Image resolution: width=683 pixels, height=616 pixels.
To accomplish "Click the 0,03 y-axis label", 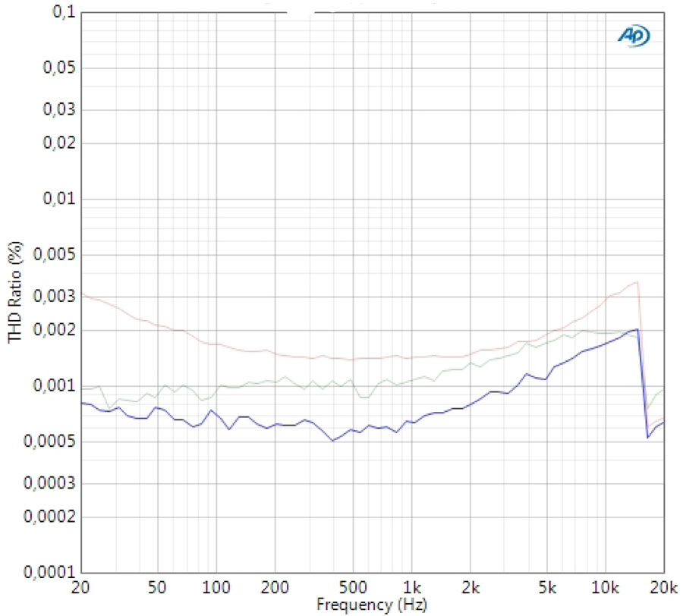I will pos(59,110).
